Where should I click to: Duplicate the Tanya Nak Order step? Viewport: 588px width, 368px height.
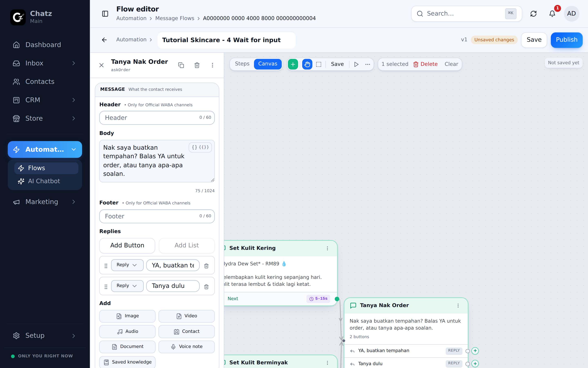tap(181, 65)
